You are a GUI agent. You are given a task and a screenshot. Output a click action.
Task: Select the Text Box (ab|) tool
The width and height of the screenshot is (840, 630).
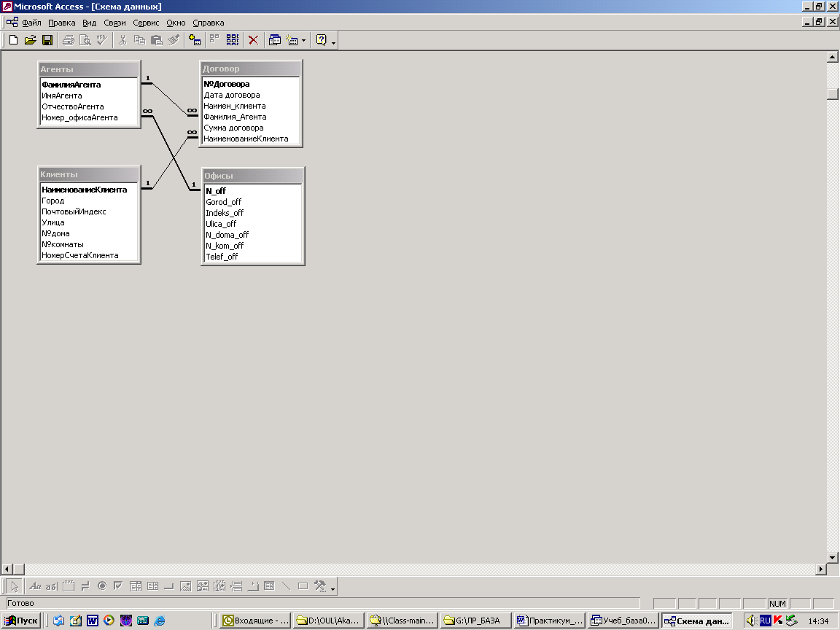[x=52, y=586]
